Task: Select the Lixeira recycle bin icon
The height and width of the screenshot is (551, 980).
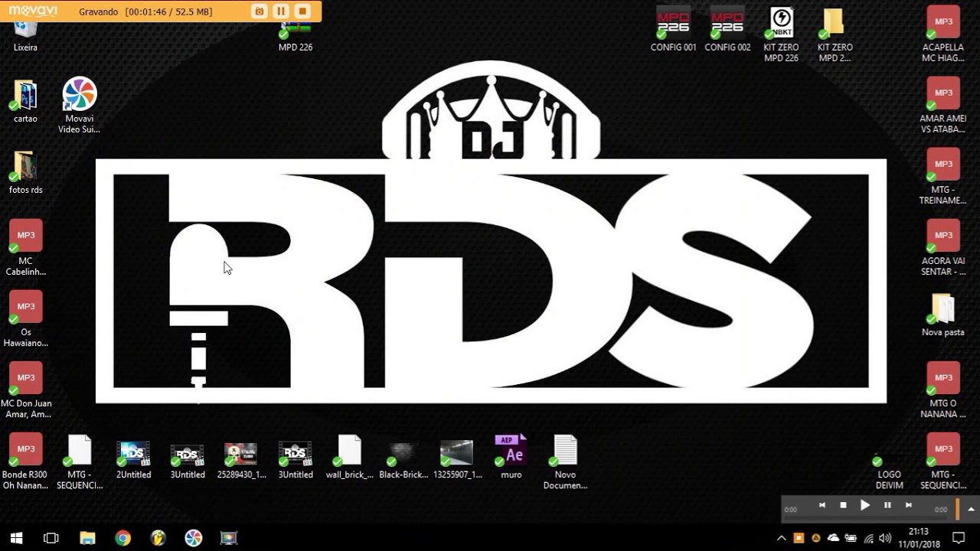Action: click(x=25, y=31)
